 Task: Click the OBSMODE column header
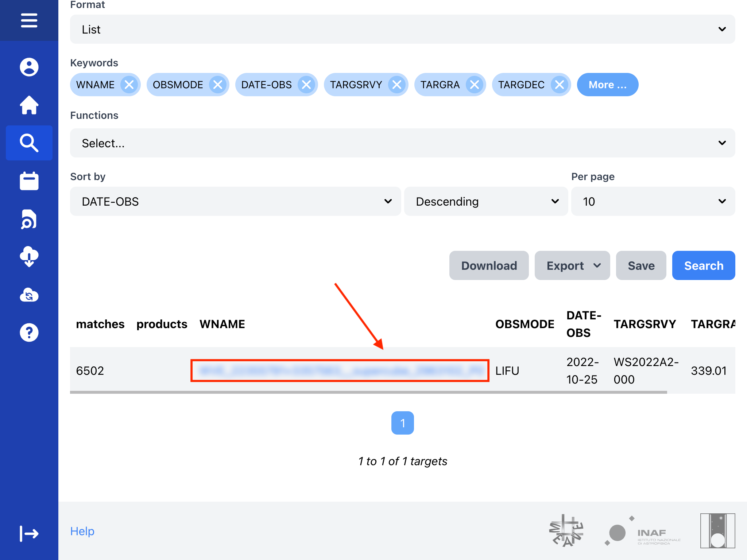pos(525,324)
